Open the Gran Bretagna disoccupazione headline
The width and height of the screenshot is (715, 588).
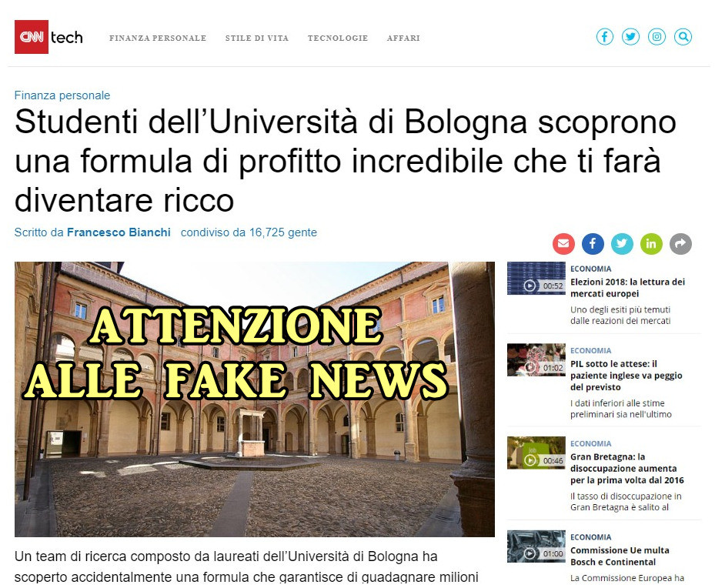point(627,469)
